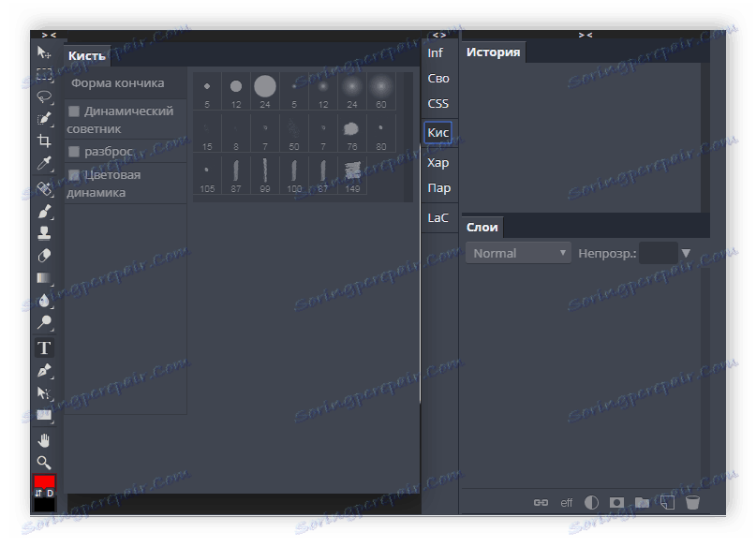This screenshot has width=756, height=547.
Task: Pick the 99 stroke brush tip
Action: pyautogui.click(x=265, y=176)
